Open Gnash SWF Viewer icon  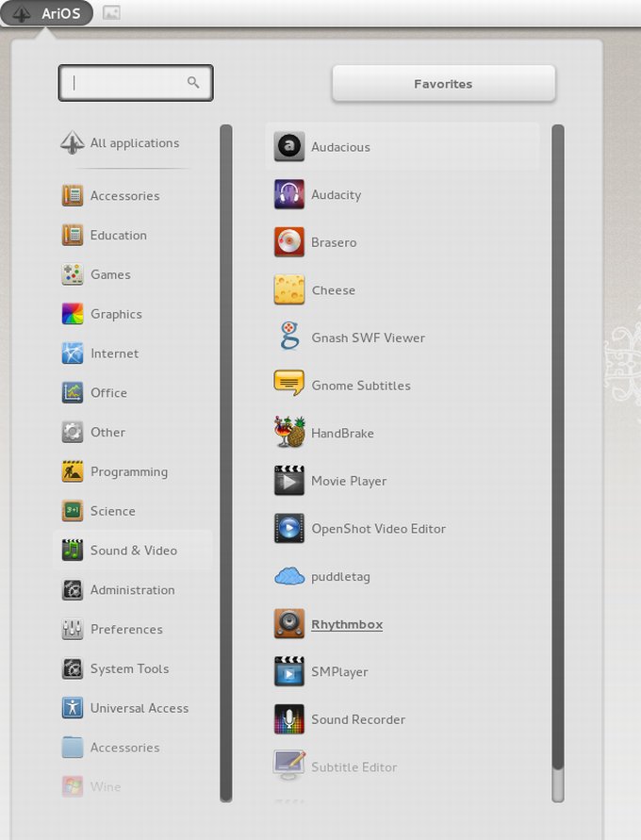289,338
